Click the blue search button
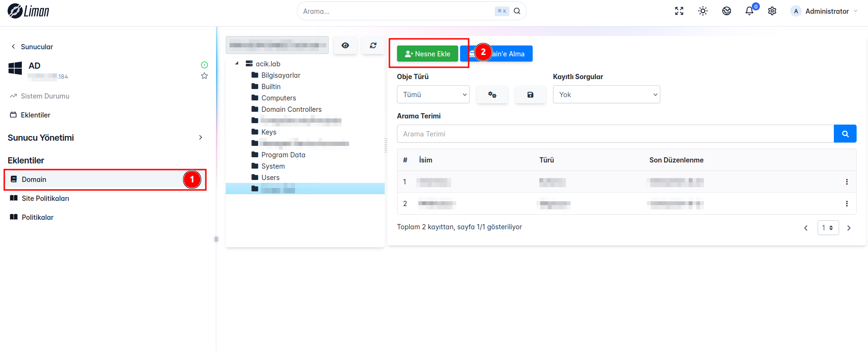 click(845, 134)
